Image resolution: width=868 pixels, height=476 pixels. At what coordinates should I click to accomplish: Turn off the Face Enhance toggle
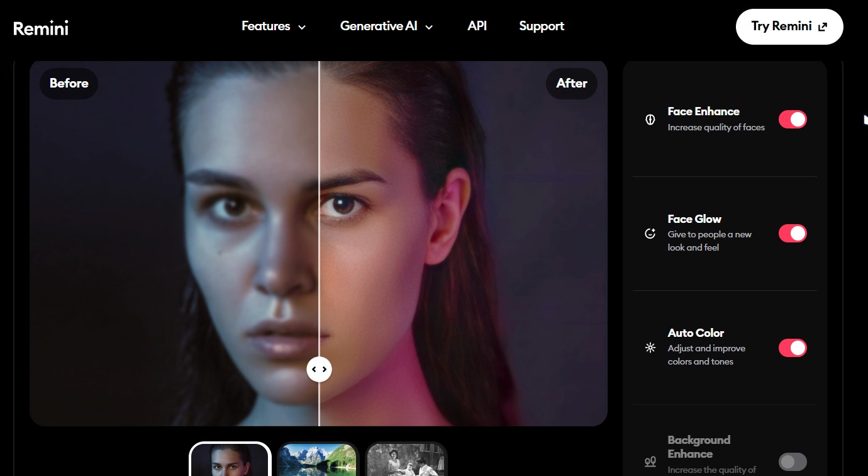[x=793, y=120]
